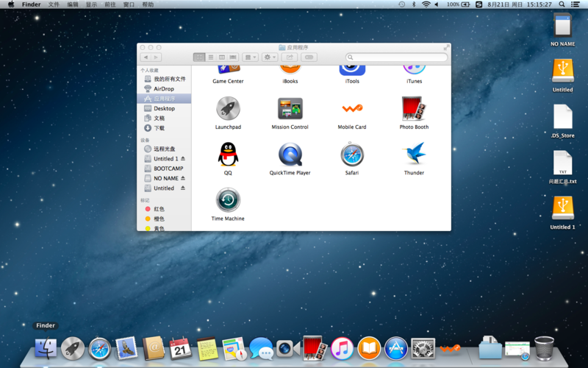Open the 文件 menu in the menu bar
This screenshot has height=368, width=588.
(x=54, y=4)
